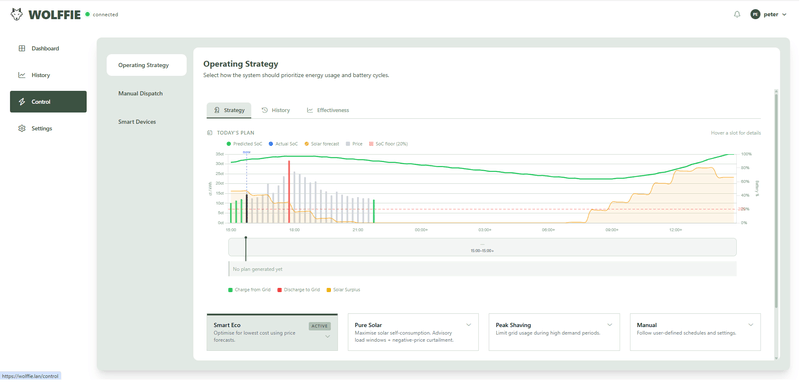800x385 pixels.
Task: Click the Charge from Grid legend swatch
Action: point(230,290)
